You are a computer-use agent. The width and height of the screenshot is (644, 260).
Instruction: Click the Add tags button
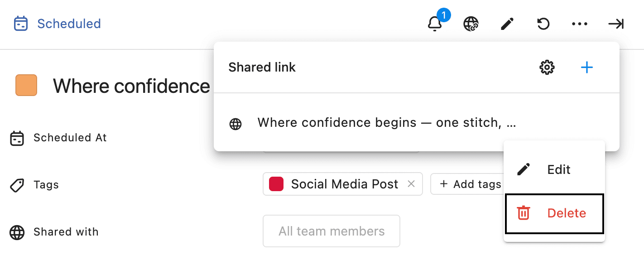470,184
